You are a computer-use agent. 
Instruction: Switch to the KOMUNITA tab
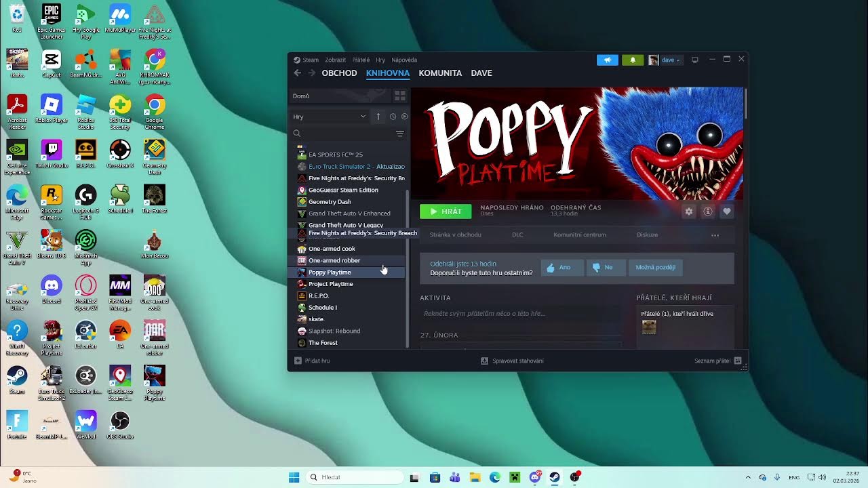(440, 73)
